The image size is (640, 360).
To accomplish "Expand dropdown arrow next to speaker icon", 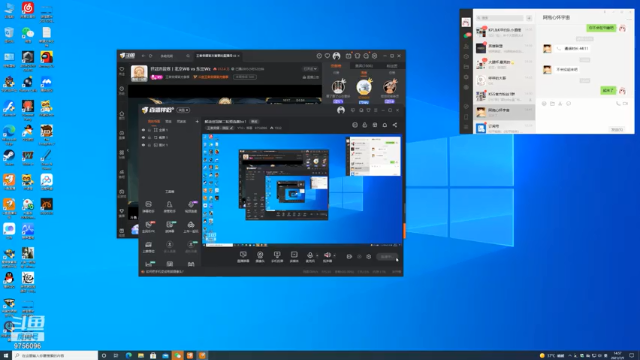I will tap(334, 256).
